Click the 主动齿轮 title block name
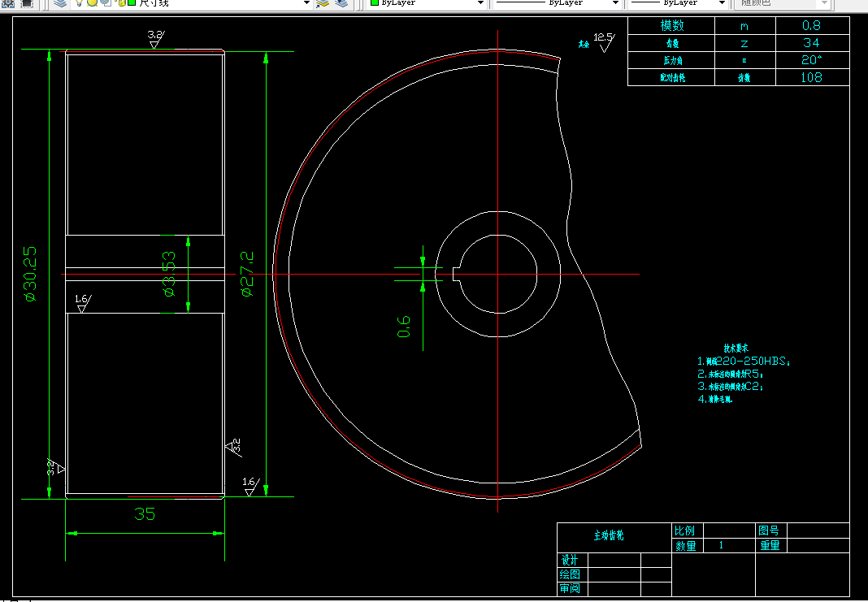 click(x=609, y=535)
